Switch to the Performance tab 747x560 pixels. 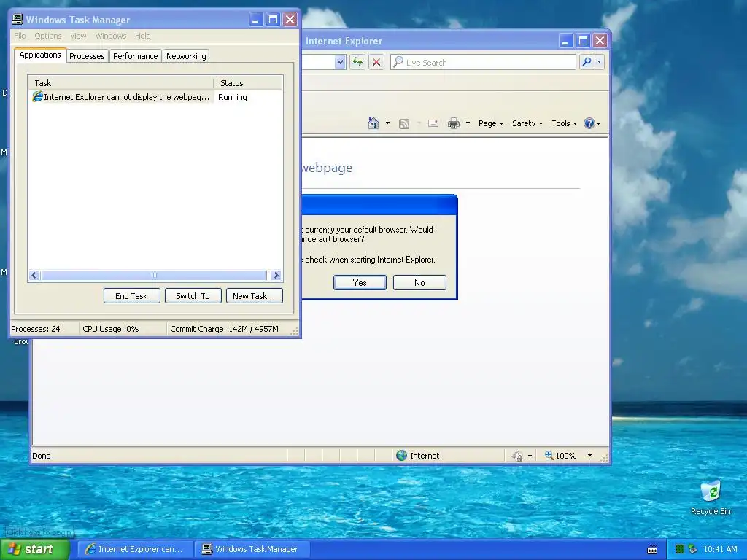tap(135, 56)
